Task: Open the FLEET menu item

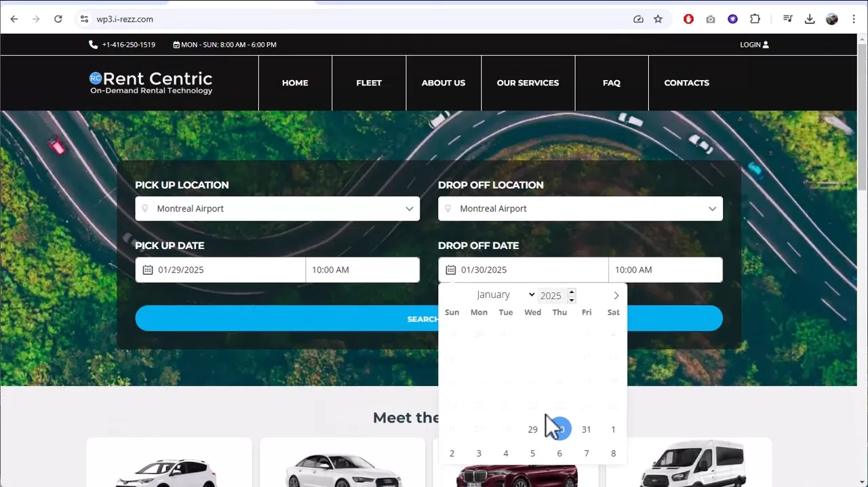Action: click(369, 83)
